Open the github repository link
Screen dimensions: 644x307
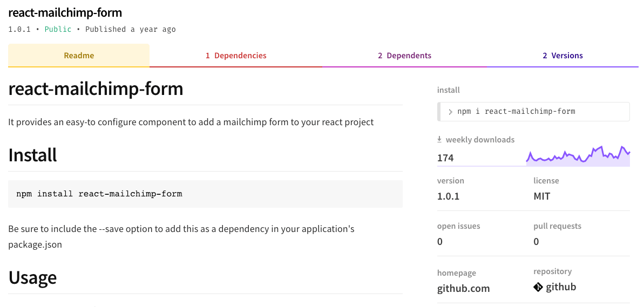tap(555, 287)
